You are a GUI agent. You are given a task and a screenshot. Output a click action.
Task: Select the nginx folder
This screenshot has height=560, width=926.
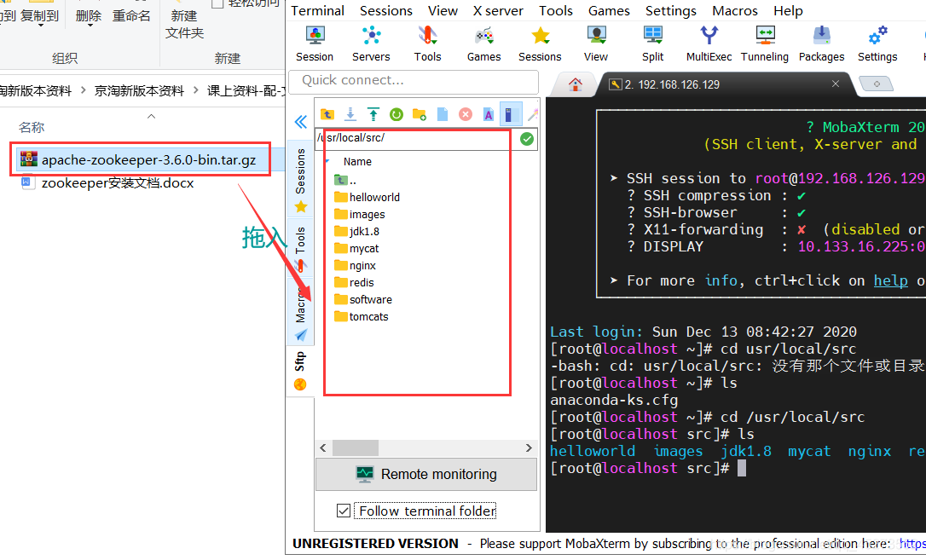point(355,266)
